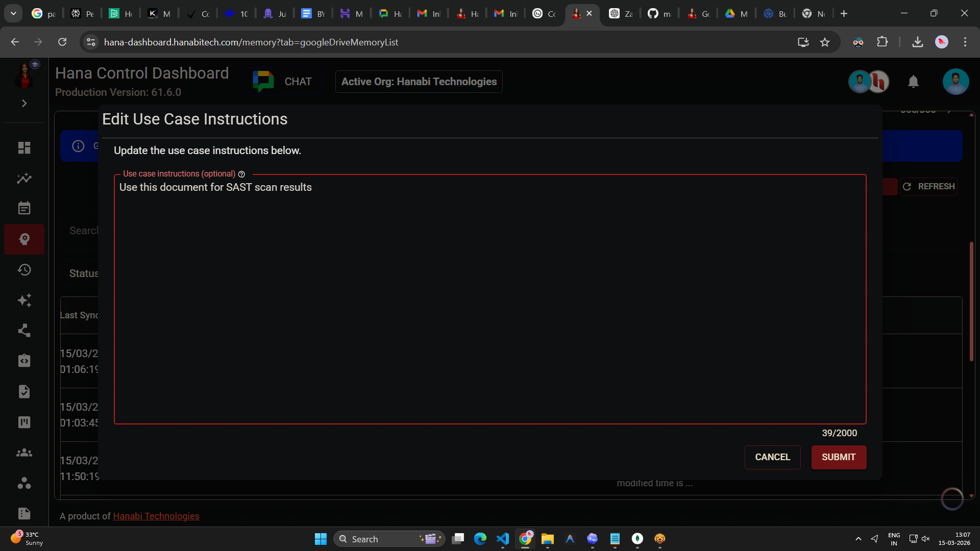Open the Dashboard grid icon in sidebar
Screen dimensions: 980x551
[24, 147]
